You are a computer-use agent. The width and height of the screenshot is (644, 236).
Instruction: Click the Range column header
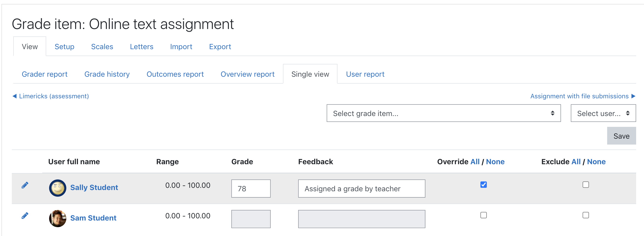tap(168, 162)
